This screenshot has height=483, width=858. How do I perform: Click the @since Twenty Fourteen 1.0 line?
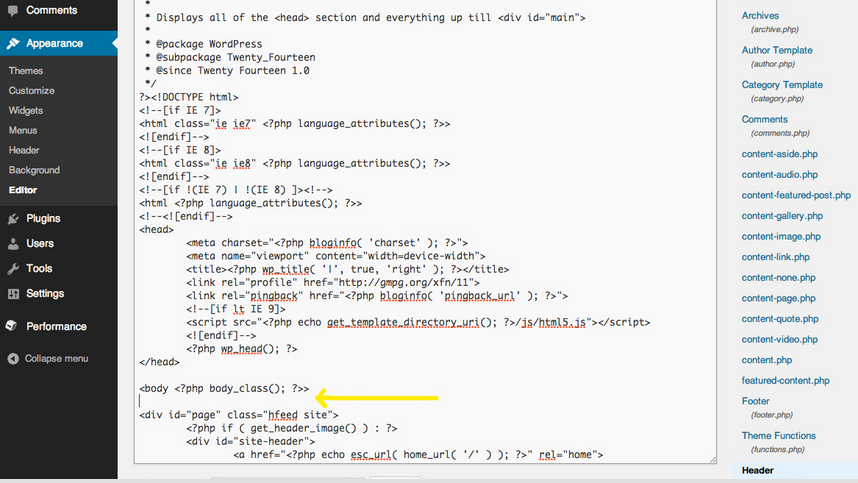227,71
